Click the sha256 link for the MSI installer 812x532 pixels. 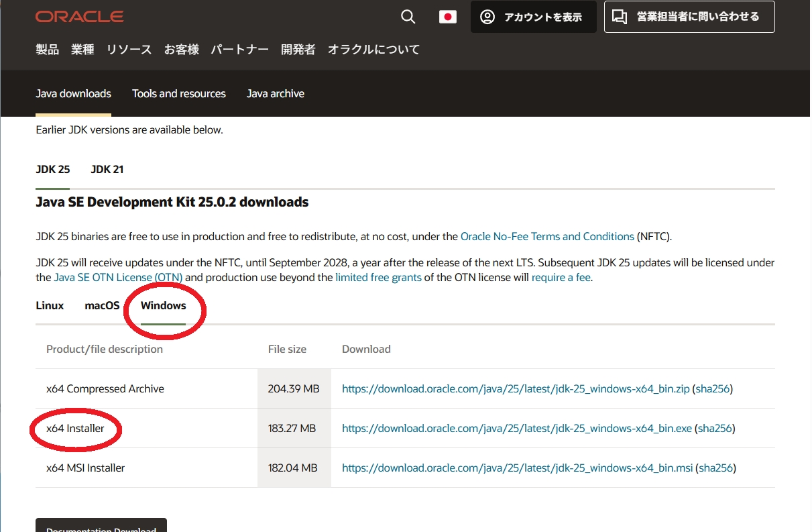[715, 468]
